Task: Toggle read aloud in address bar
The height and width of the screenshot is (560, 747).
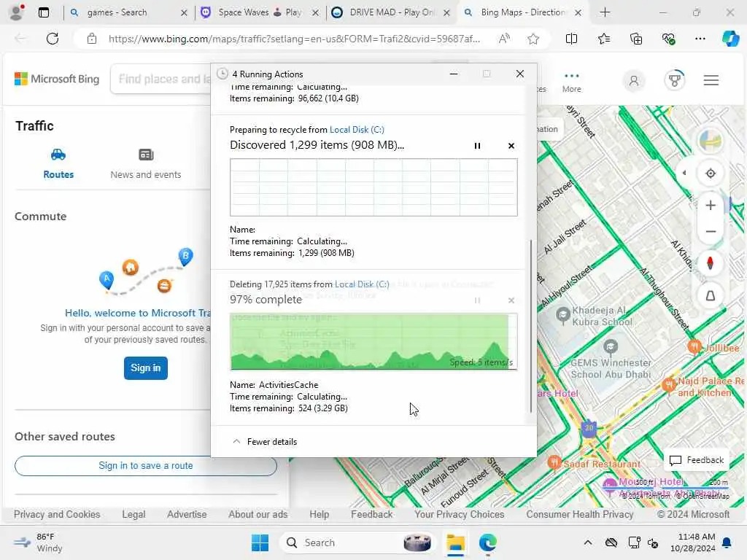Action: point(505,39)
